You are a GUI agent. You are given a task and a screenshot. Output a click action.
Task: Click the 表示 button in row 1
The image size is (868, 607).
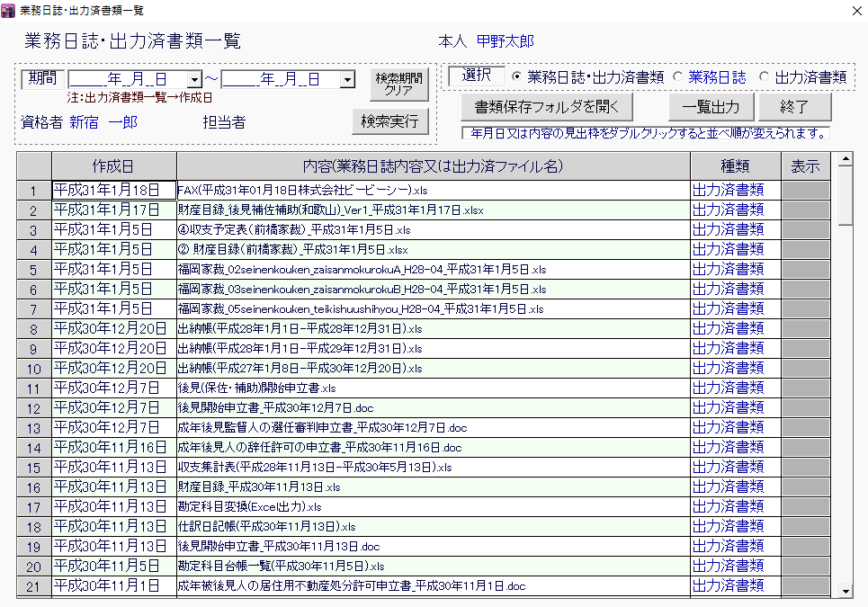tap(805, 190)
